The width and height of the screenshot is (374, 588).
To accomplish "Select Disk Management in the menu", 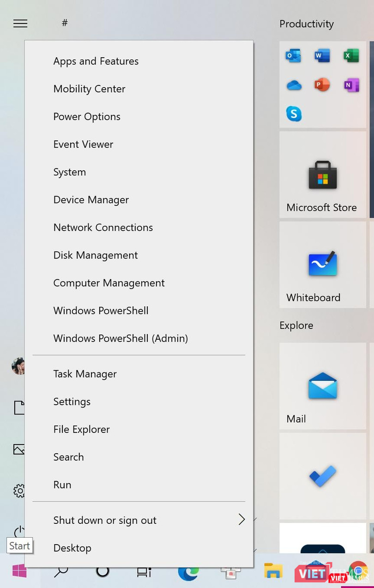I will tap(96, 255).
